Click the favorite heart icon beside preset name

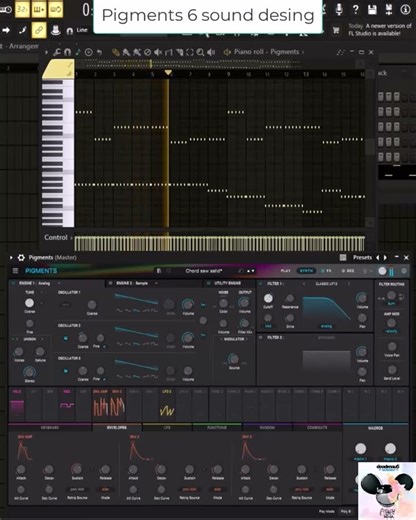pos(169,271)
